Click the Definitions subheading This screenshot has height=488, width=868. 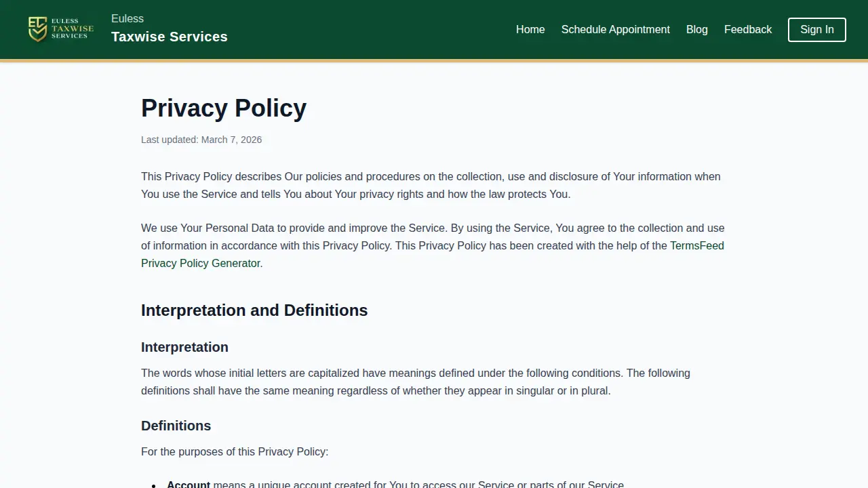coord(176,426)
